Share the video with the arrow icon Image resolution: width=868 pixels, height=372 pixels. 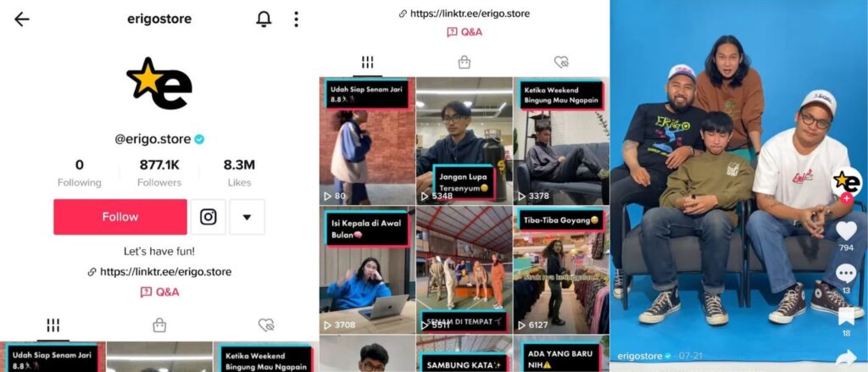coord(846,358)
